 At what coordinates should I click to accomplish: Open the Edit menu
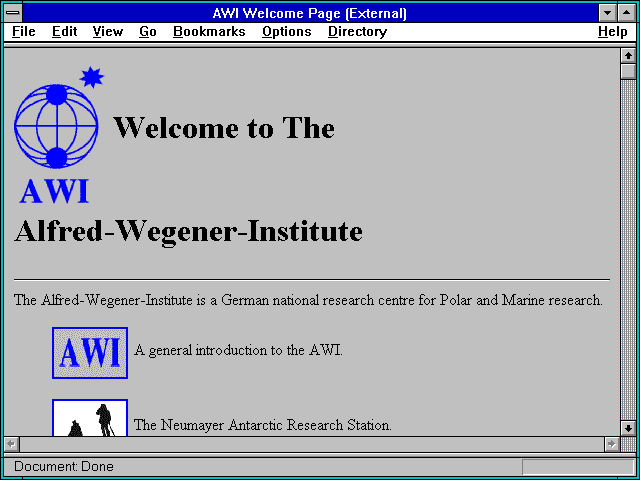coord(64,31)
